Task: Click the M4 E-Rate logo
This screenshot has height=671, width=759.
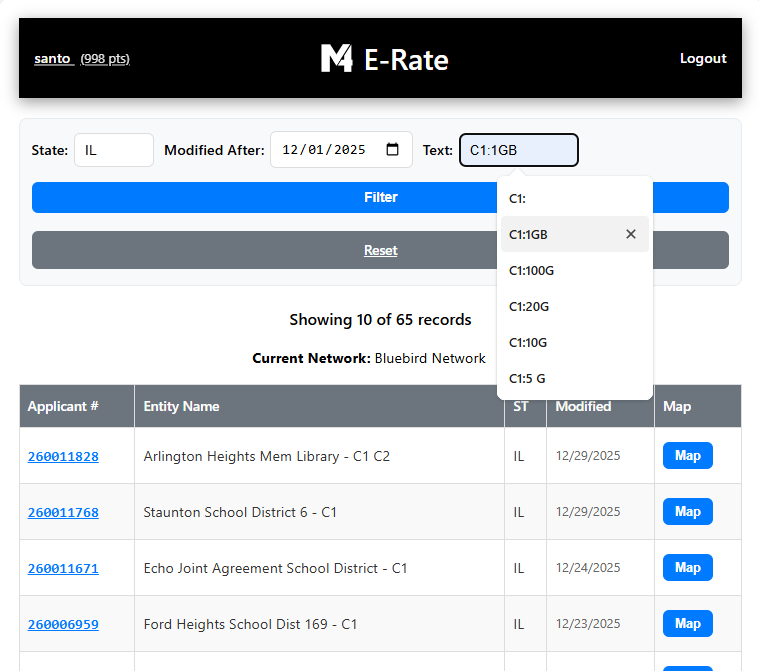Action: point(385,59)
